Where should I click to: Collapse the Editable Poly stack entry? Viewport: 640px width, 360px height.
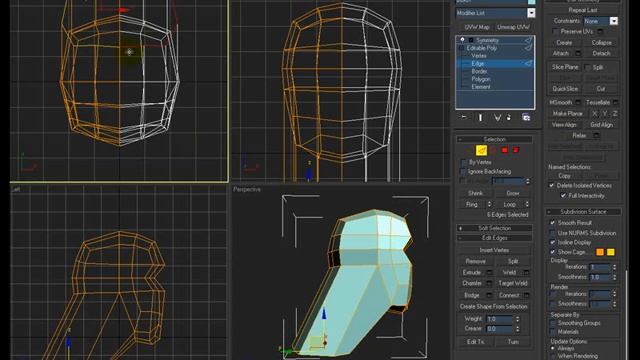(x=461, y=48)
